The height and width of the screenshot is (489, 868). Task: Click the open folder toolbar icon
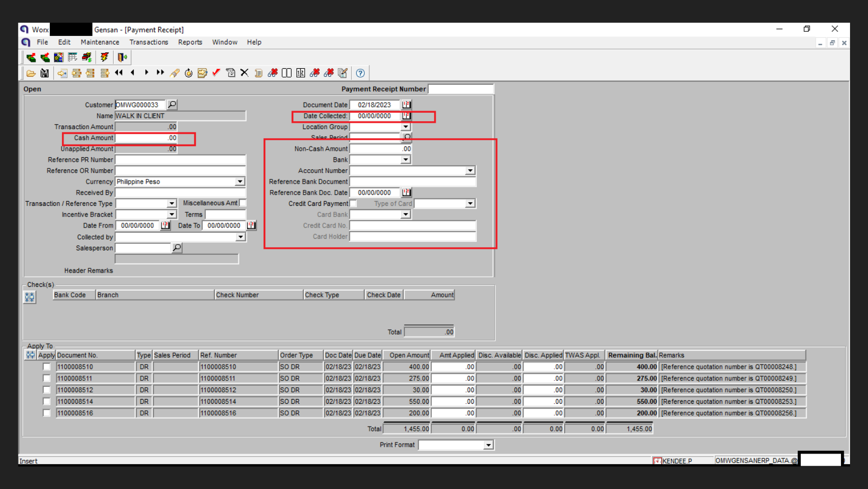pos(31,73)
